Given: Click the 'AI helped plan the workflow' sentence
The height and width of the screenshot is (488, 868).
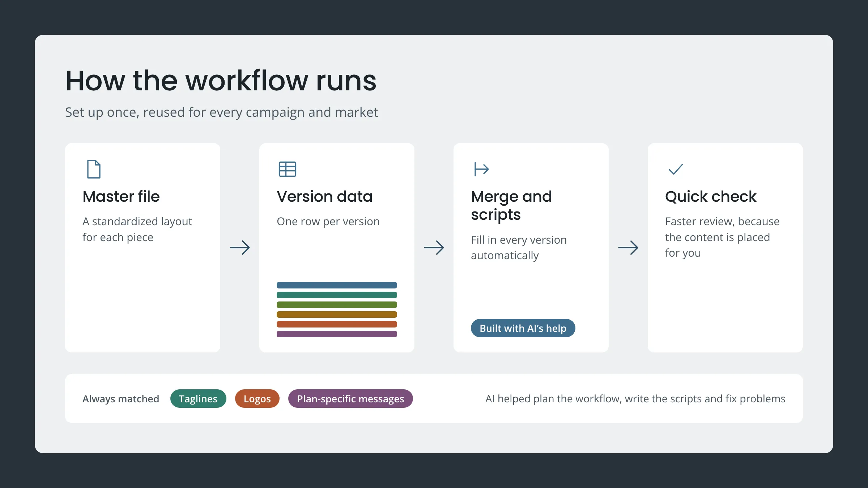Looking at the screenshot, I should click(635, 399).
